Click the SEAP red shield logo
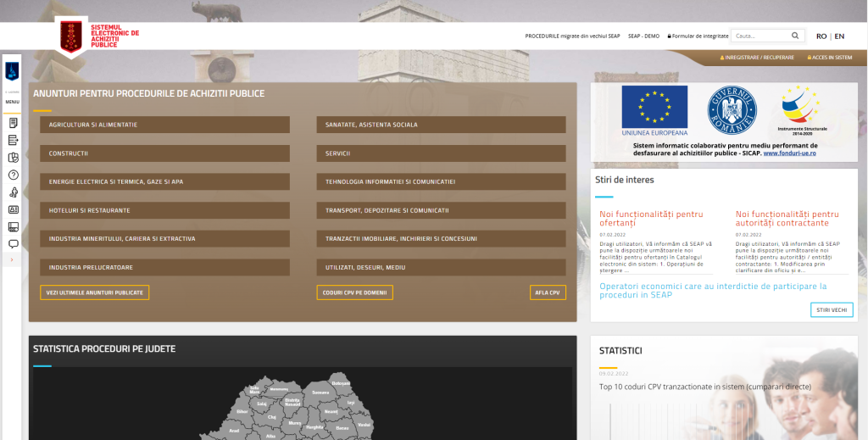Image resolution: width=868 pixels, height=440 pixels. click(71, 37)
